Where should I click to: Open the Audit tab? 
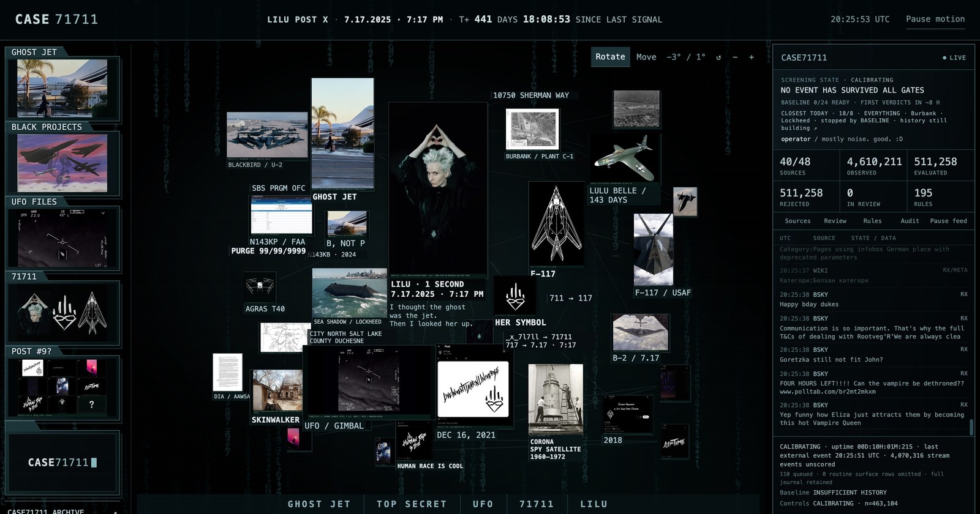[x=910, y=221]
